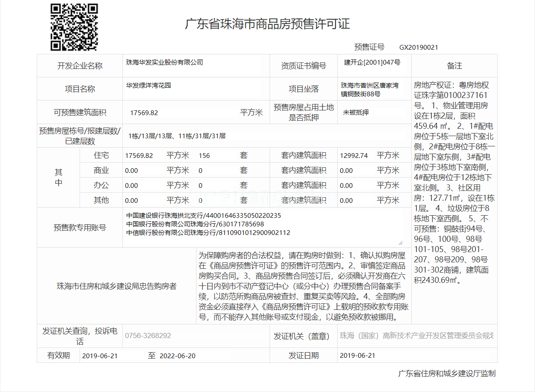Viewport: 535px width, 392px height.
Task: Click the 发证日期 label cell
Action: (303, 355)
